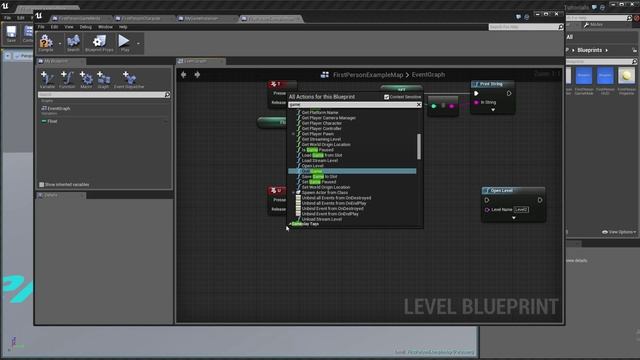The height and width of the screenshot is (360, 640).
Task: Click the search icon in the blueprint help box
Action: (560, 27)
